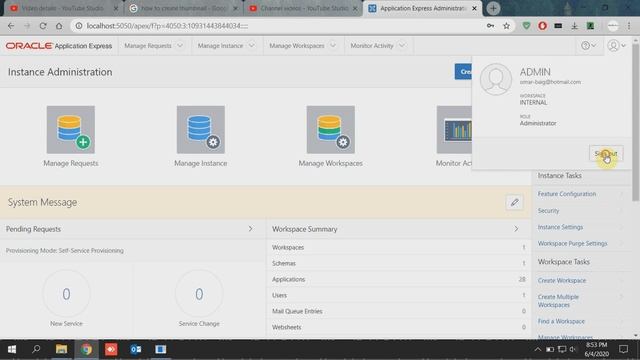This screenshot has width=640, height=360.
Task: Click Schemas row in summary
Action: pyautogui.click(x=399, y=263)
